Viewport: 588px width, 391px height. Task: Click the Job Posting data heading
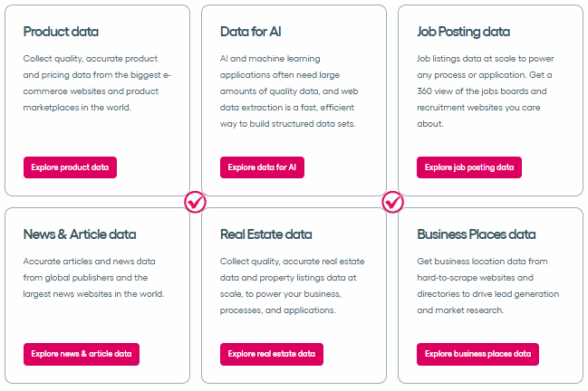(x=463, y=32)
